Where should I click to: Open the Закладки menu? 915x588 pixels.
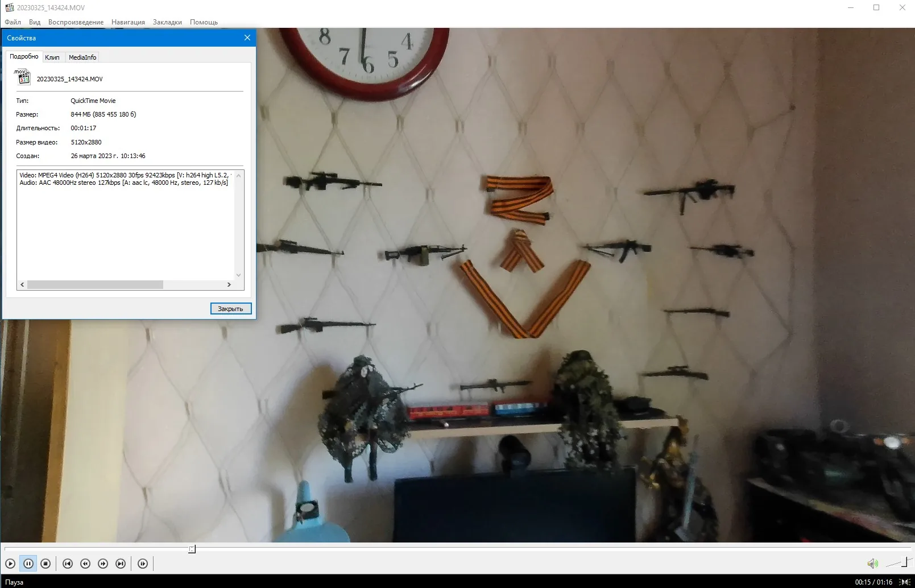(167, 22)
